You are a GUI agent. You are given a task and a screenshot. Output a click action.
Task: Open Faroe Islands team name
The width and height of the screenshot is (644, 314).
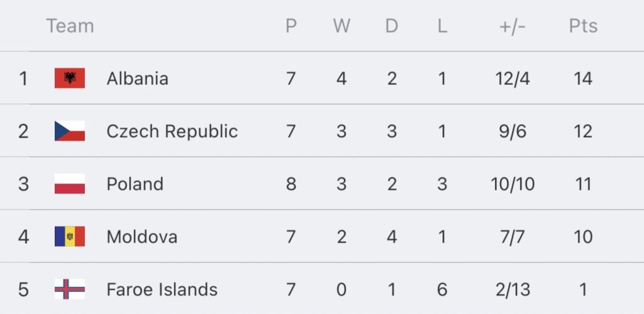162,289
